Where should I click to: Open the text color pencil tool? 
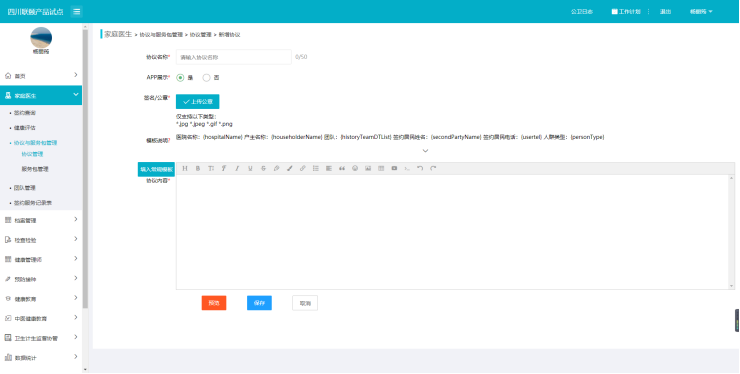[x=277, y=169]
